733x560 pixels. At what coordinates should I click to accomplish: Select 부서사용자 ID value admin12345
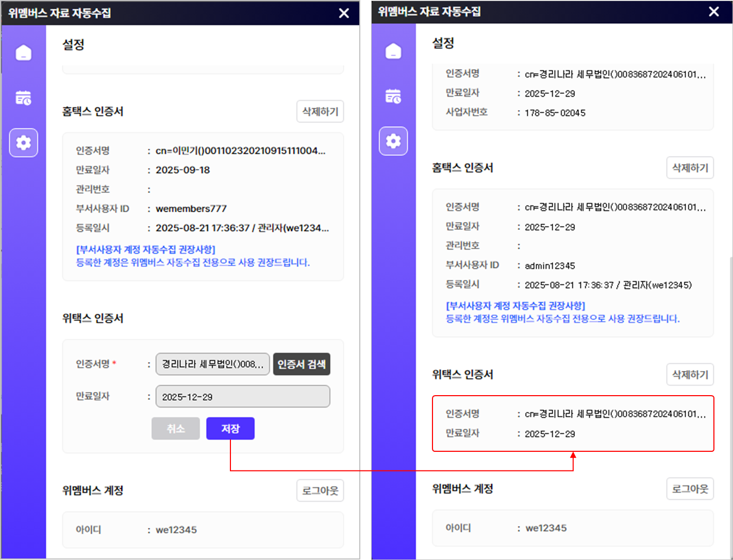coord(550,266)
